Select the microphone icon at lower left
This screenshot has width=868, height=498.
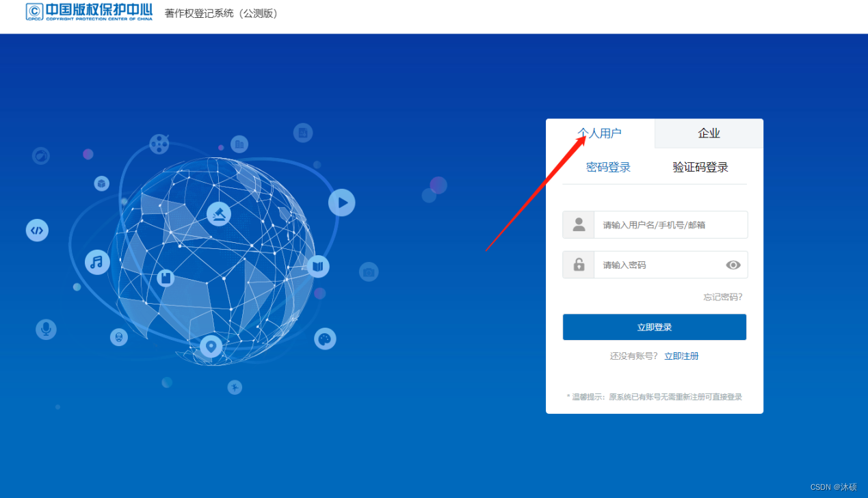(x=45, y=328)
